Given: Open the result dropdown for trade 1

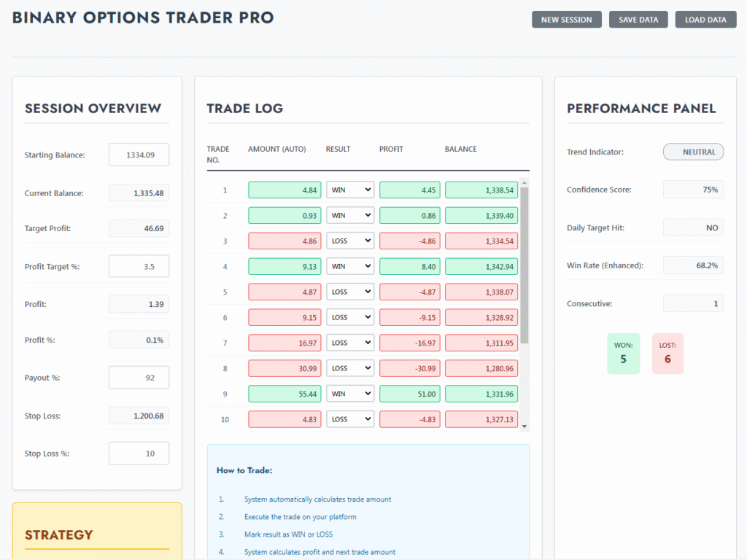Looking at the screenshot, I should click(x=350, y=190).
